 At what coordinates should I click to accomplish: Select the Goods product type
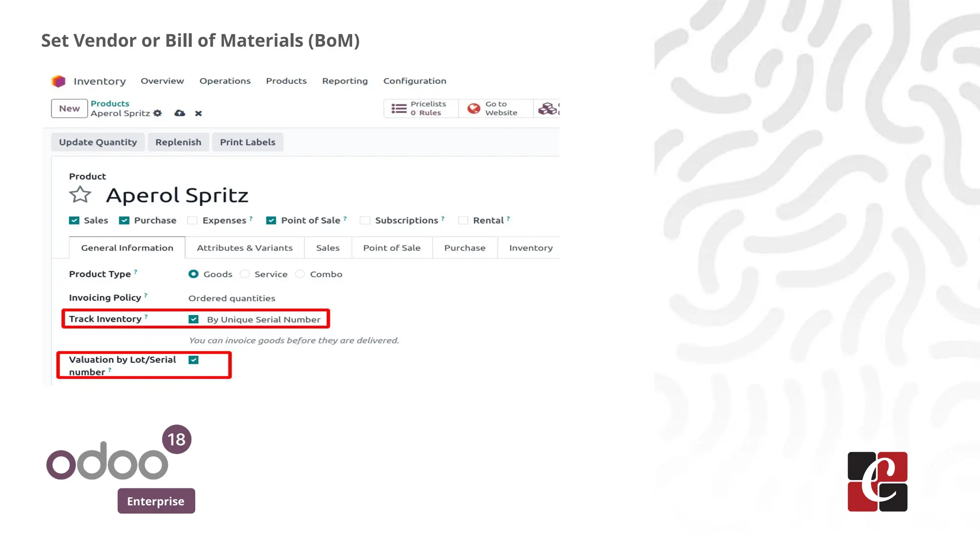(193, 274)
